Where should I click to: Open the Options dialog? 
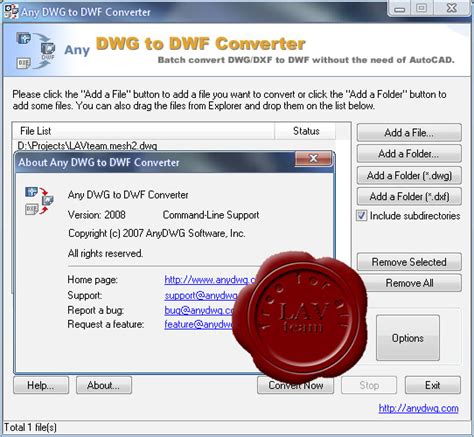tap(408, 338)
